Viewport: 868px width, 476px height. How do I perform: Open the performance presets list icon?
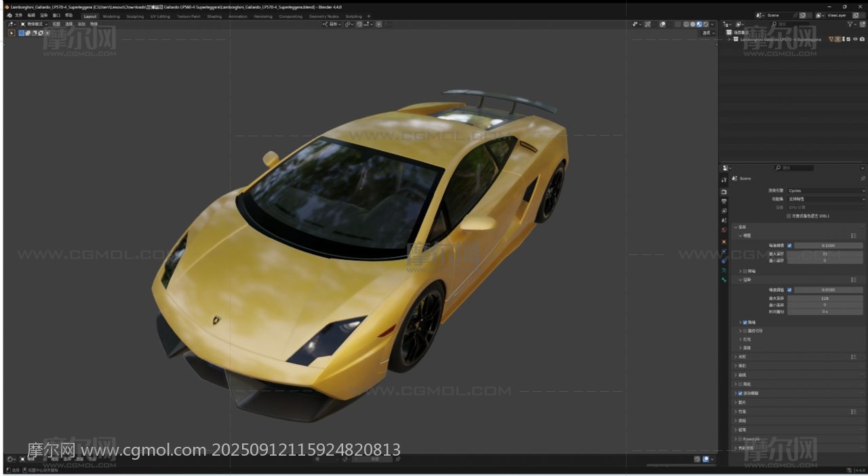coord(854,412)
